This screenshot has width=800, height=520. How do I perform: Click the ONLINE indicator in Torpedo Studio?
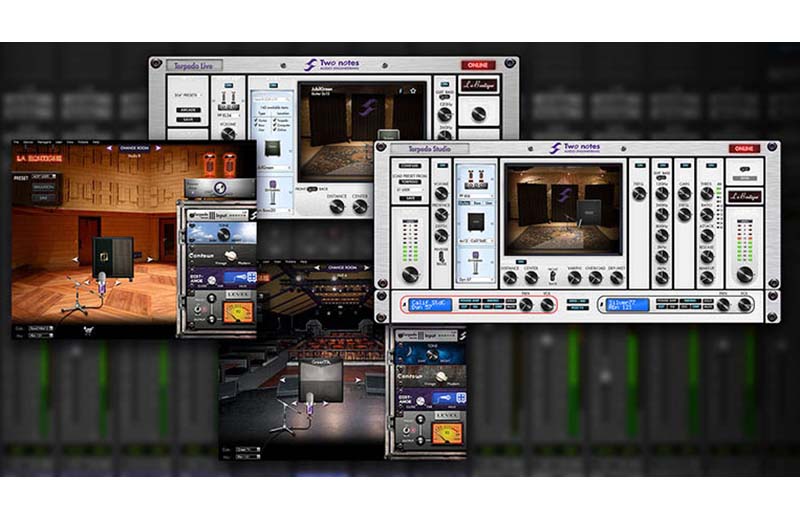744,148
